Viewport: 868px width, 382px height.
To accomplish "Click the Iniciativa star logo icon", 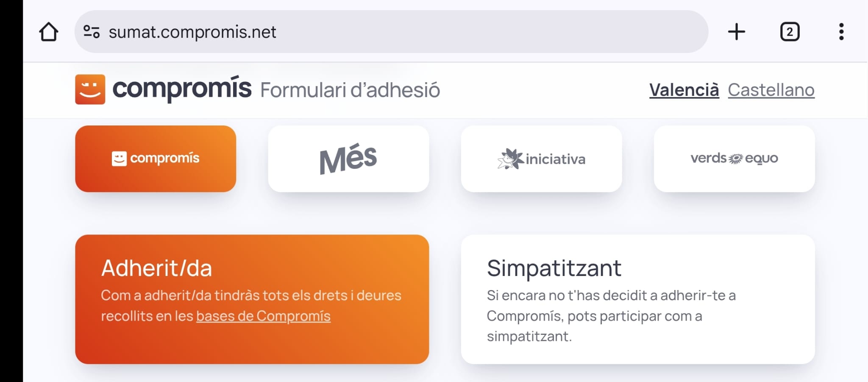I will pos(510,159).
